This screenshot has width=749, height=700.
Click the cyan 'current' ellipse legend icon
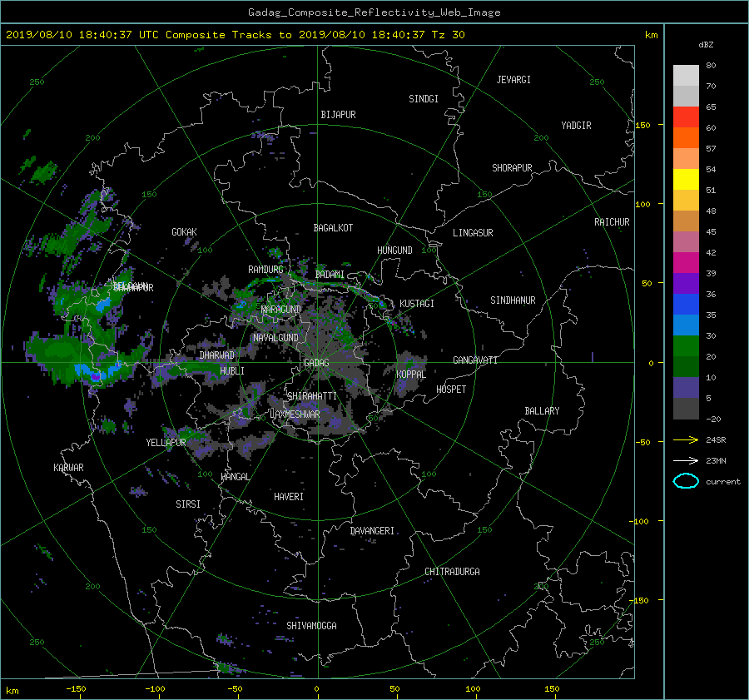(686, 481)
